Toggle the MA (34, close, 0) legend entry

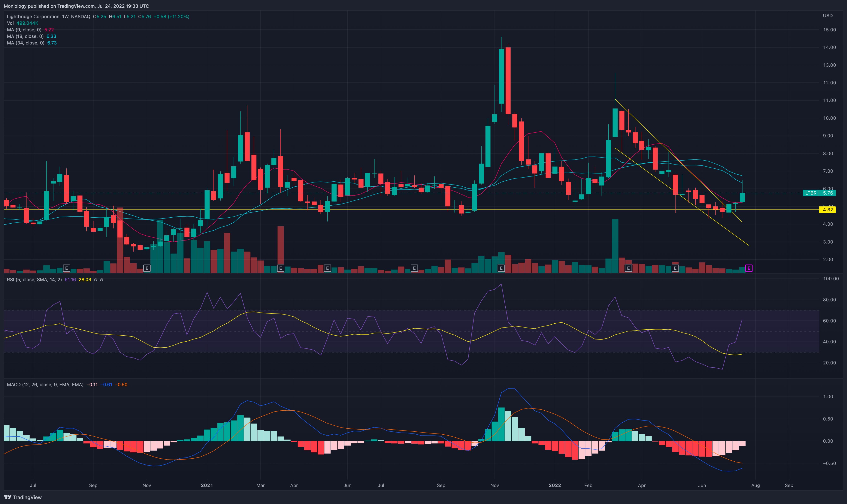point(25,43)
